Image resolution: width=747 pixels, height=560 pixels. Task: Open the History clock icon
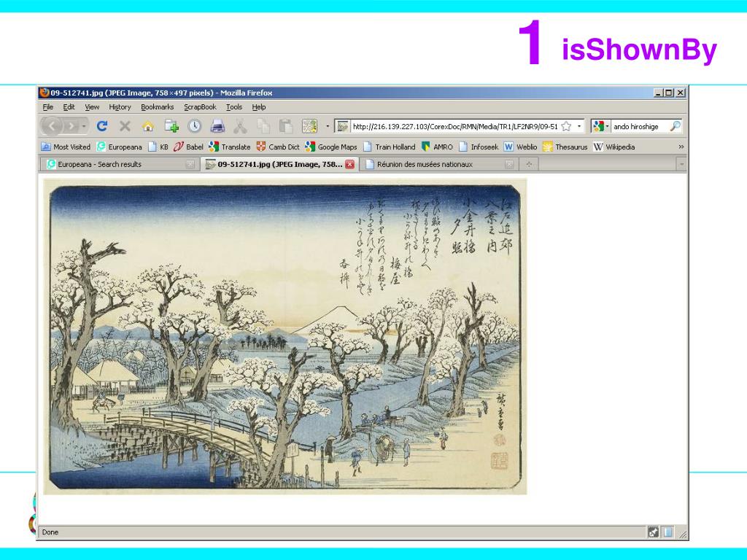(194, 126)
